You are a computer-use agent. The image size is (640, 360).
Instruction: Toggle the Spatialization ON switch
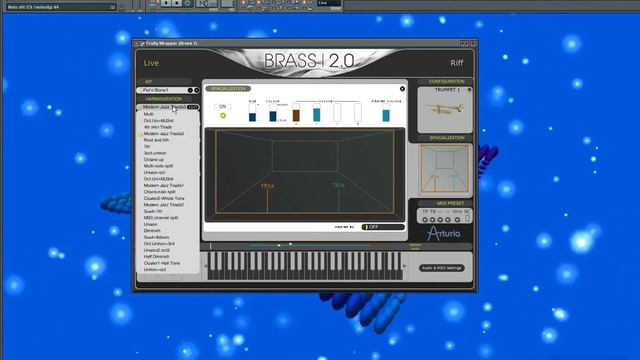[x=222, y=107]
